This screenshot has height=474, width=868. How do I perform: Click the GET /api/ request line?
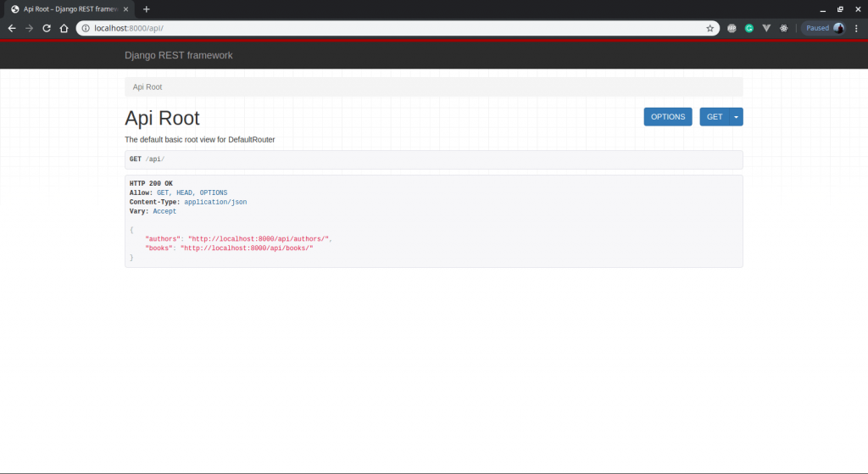pos(433,159)
